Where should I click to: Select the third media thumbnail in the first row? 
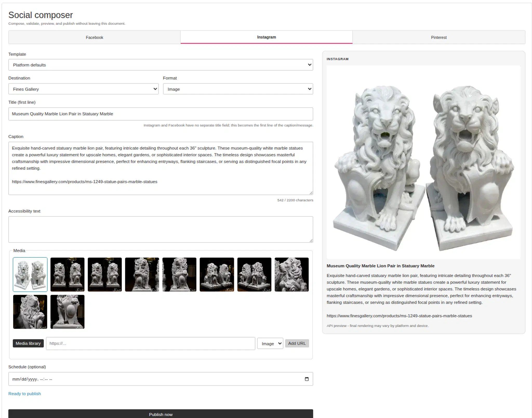[x=105, y=275]
